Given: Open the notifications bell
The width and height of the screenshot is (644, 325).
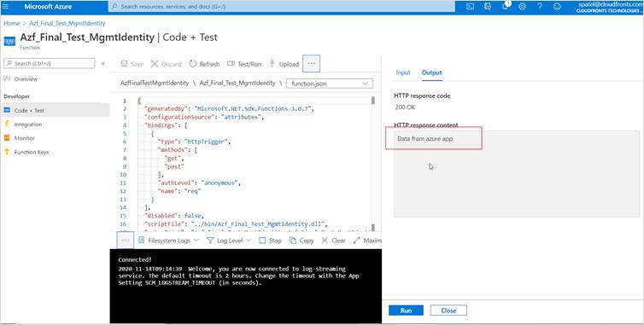Looking at the screenshot, I should tap(505, 7).
